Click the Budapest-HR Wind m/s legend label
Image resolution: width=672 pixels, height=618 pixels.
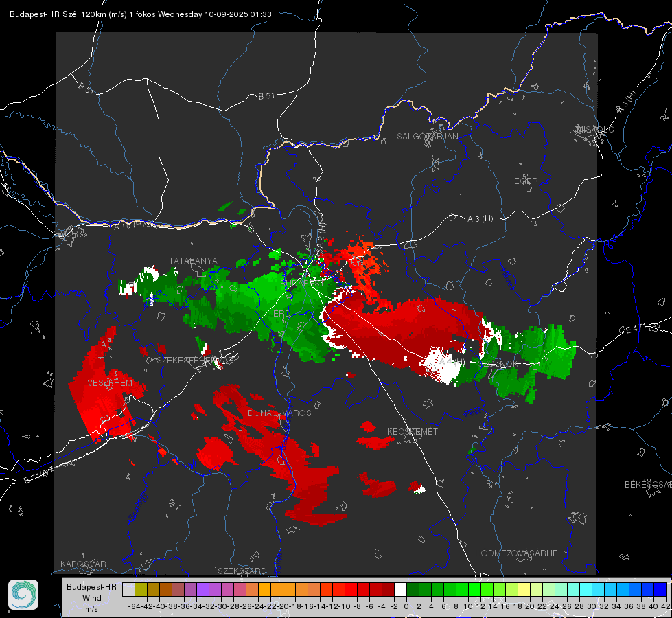click(x=92, y=597)
